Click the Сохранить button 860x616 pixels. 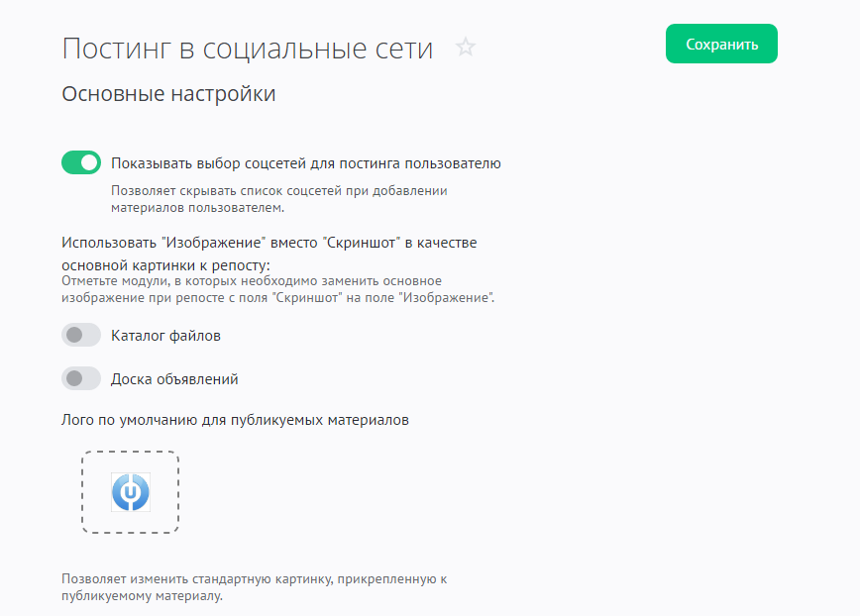tap(721, 45)
